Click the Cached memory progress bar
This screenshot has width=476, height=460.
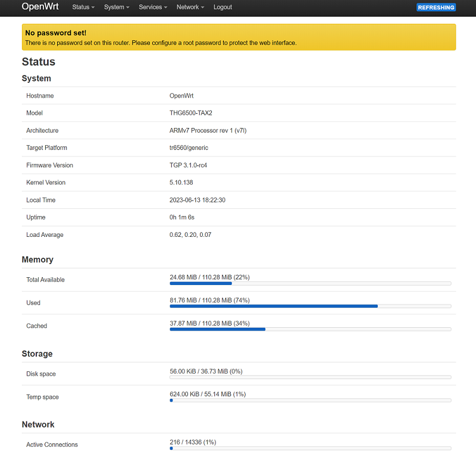point(310,329)
